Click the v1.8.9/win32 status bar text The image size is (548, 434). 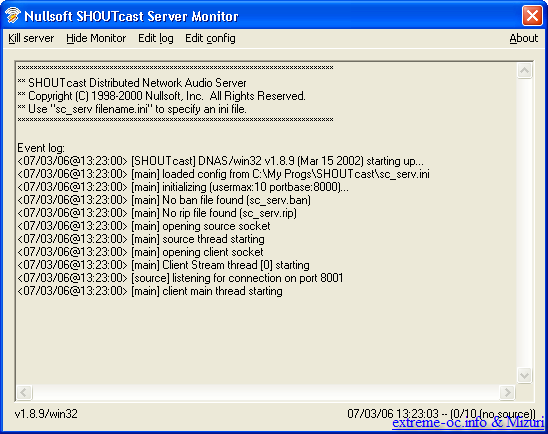(x=46, y=414)
